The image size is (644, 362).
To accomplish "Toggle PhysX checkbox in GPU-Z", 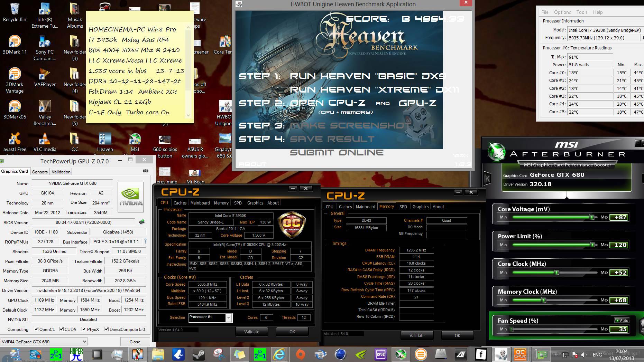I will (84, 329).
